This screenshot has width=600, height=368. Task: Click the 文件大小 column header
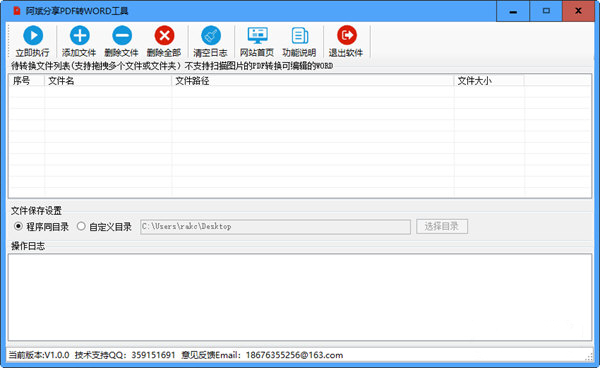click(489, 81)
